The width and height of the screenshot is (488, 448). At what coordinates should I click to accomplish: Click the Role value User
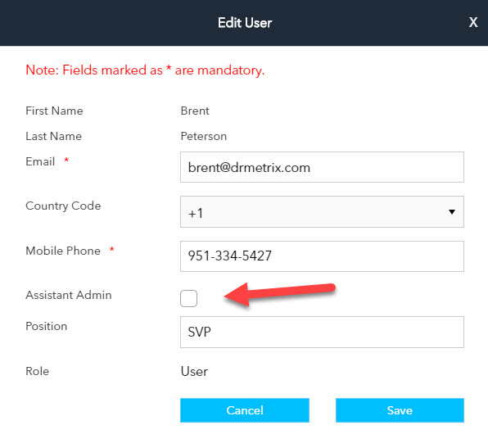[x=194, y=371]
